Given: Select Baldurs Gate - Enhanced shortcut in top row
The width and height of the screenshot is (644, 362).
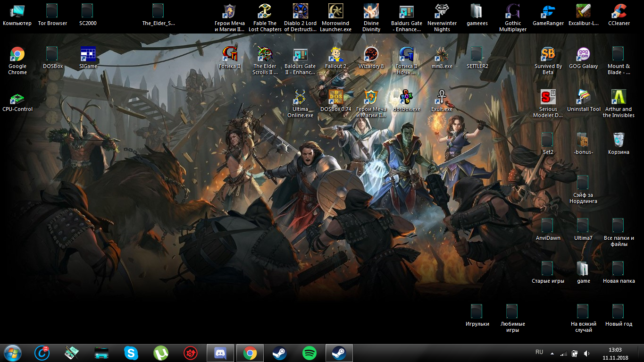Looking at the screenshot, I should click(407, 18).
